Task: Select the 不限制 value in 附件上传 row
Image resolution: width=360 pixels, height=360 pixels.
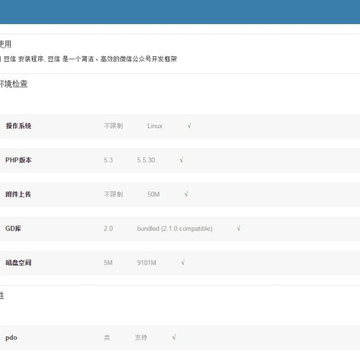Action: coord(113,194)
